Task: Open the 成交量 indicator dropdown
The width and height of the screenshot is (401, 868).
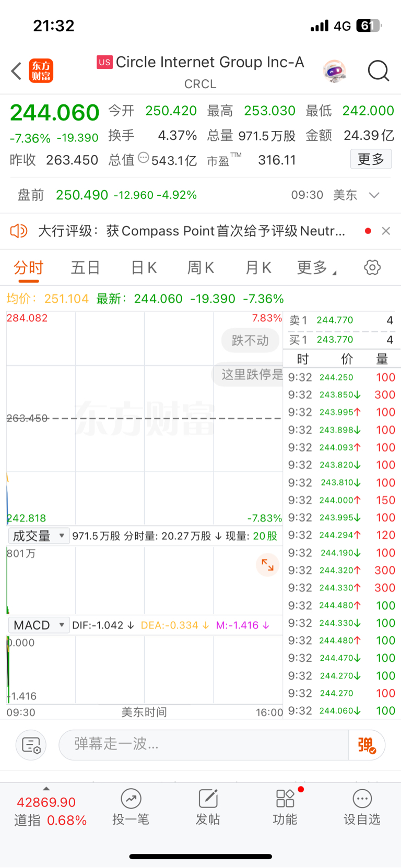Action: (39, 536)
